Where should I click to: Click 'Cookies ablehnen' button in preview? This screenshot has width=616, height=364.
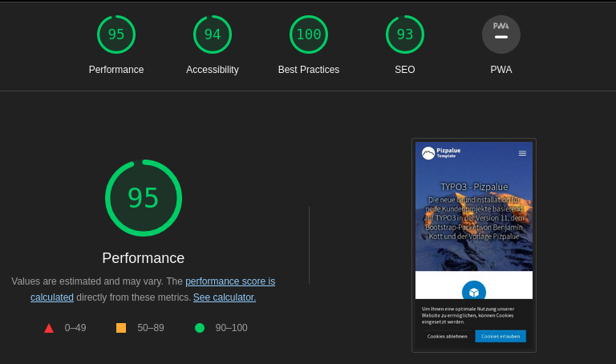point(448,336)
